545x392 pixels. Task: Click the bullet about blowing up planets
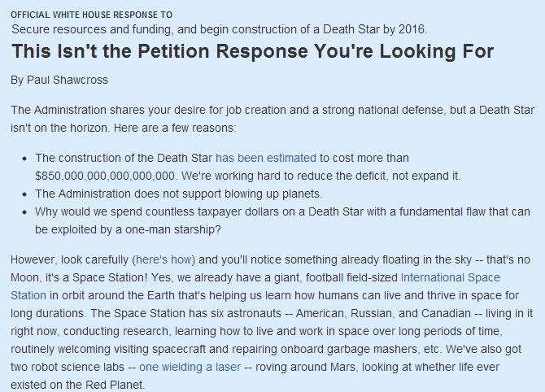click(179, 194)
